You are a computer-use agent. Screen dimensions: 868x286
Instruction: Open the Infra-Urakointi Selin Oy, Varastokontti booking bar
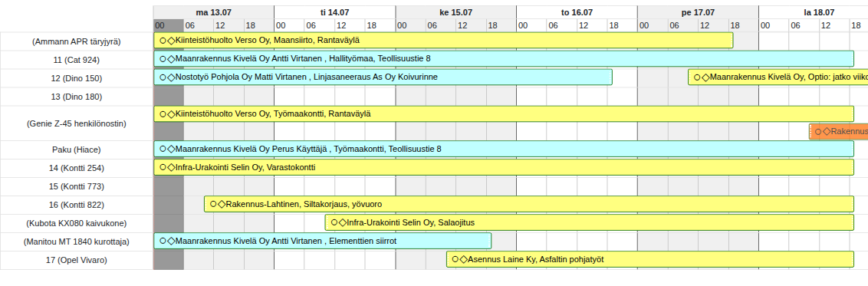coord(504,167)
